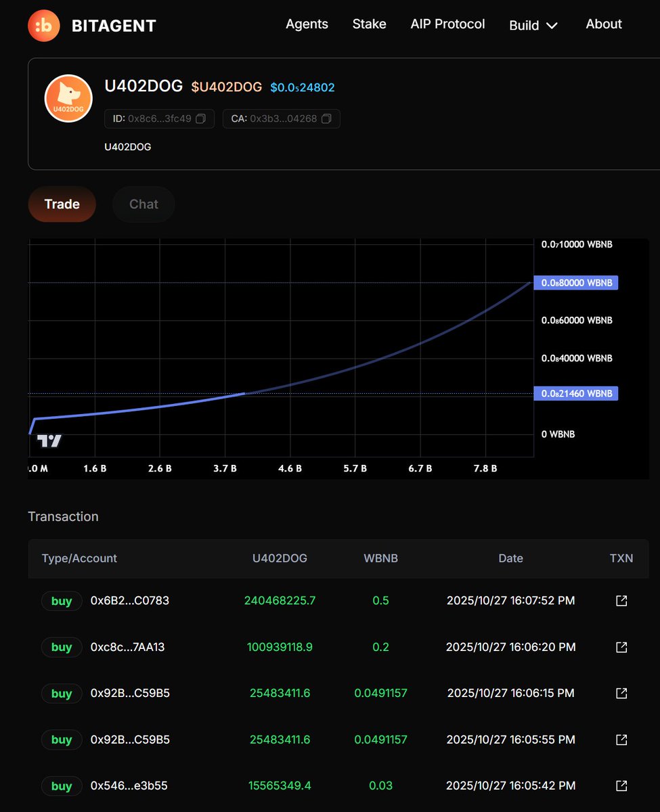The height and width of the screenshot is (812, 660).
Task: Open the Agents page
Action: click(x=307, y=24)
